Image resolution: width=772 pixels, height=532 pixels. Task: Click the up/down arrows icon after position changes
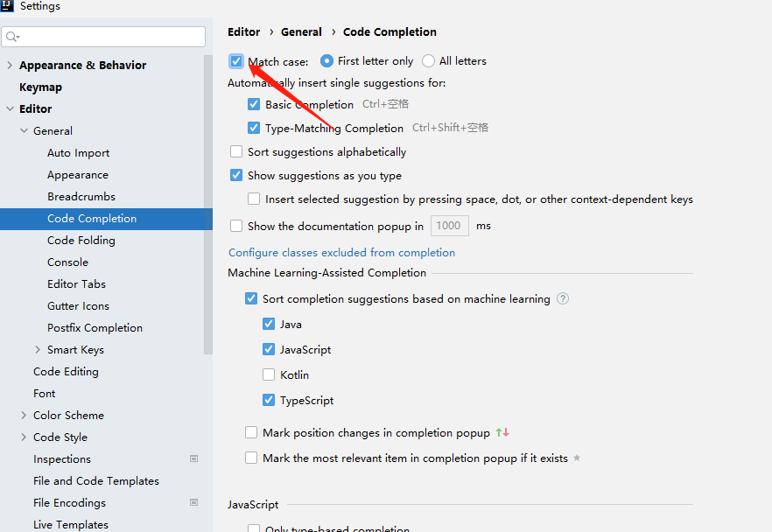coord(502,432)
